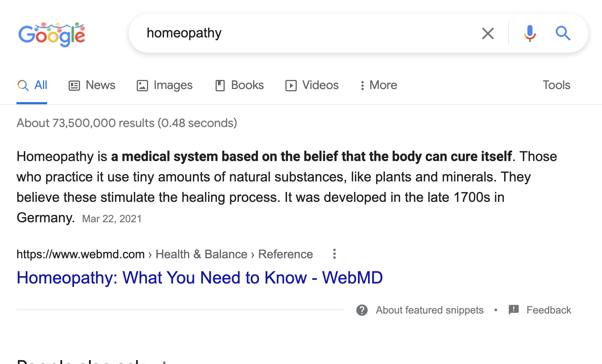The image size is (602, 364).
Task: Clear the search box with X
Action: pos(488,33)
